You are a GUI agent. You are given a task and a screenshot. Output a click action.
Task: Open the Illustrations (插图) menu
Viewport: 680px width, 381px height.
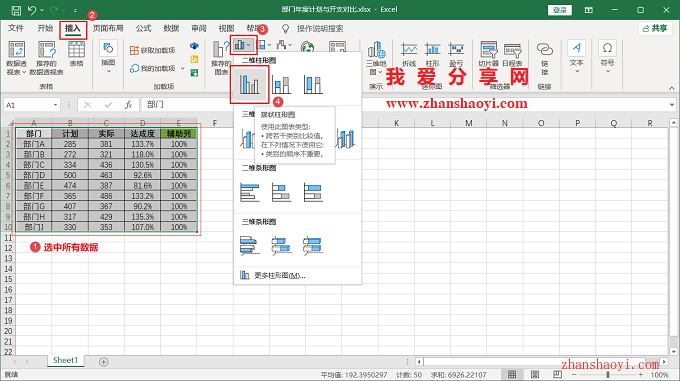click(x=108, y=56)
